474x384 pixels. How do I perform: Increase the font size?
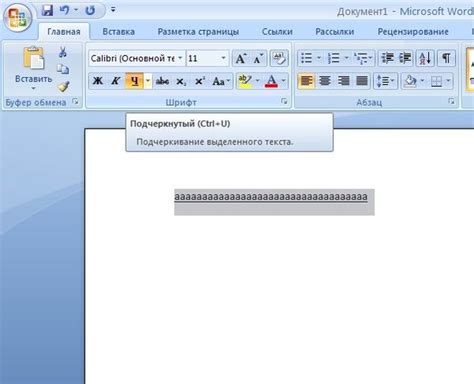tap(241, 59)
